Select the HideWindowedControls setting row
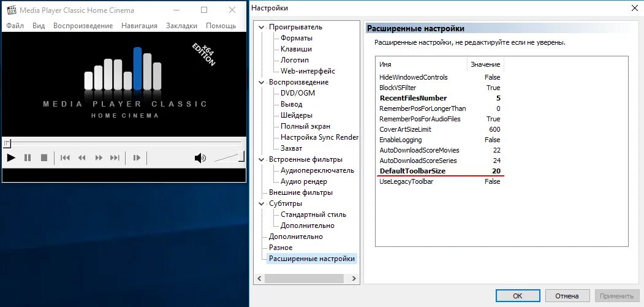The height and width of the screenshot is (307, 644). (440, 77)
